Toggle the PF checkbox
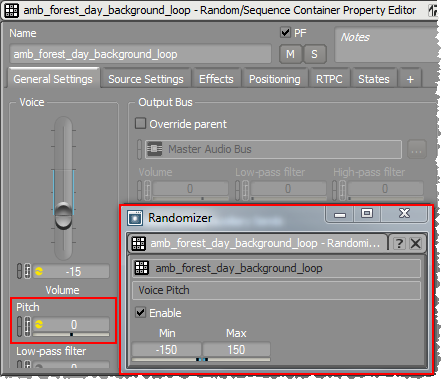441x379 pixels. coord(285,33)
